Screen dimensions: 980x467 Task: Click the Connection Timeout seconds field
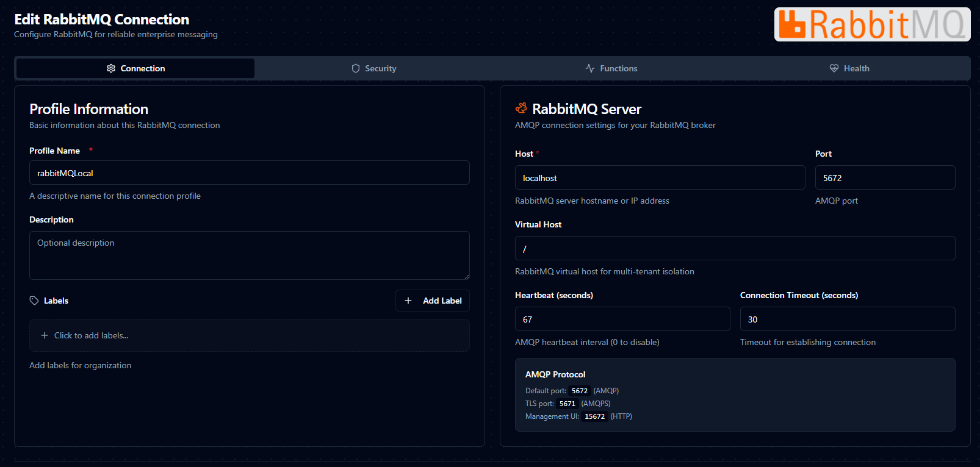pyautogui.click(x=847, y=319)
